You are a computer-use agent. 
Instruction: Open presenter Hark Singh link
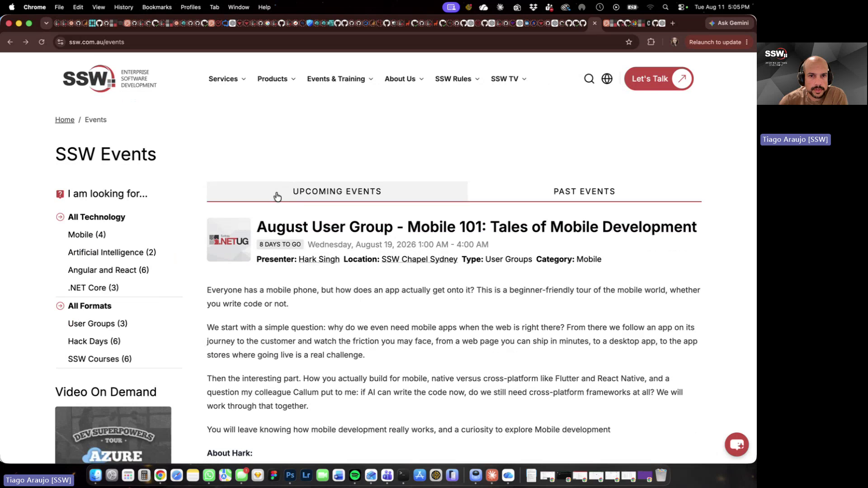(319, 259)
